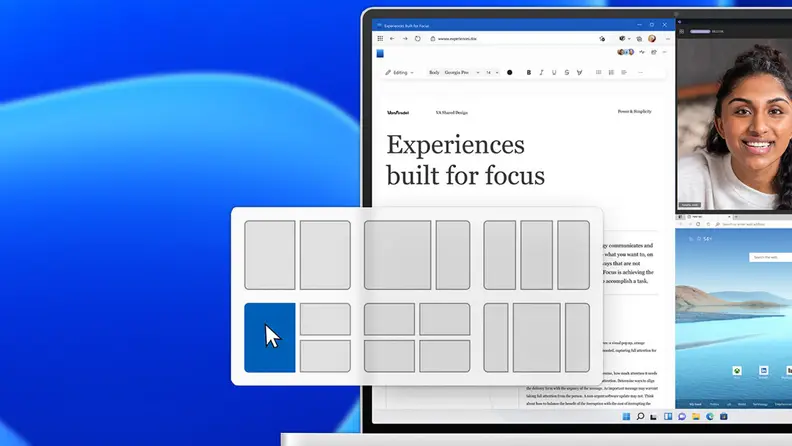Snap to bottom-right zone beside blue zone
792x446 pixels.
coord(325,356)
